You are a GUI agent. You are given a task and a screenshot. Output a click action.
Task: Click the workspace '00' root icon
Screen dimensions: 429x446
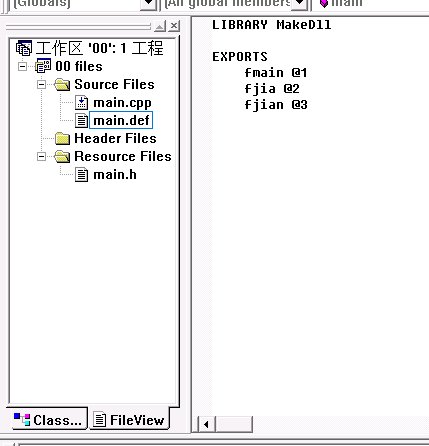tap(24, 48)
